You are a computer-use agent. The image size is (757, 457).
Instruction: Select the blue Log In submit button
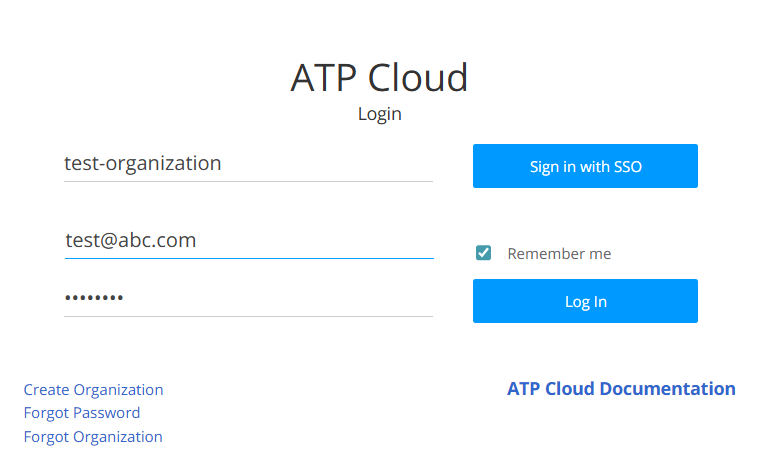click(x=585, y=301)
